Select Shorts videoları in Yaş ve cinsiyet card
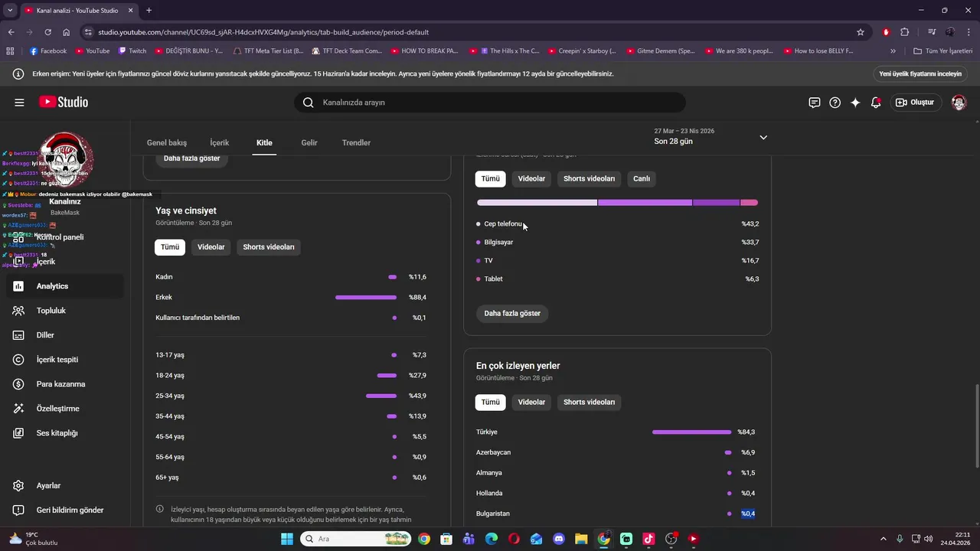Viewport: 980px width, 551px height. [x=269, y=247]
